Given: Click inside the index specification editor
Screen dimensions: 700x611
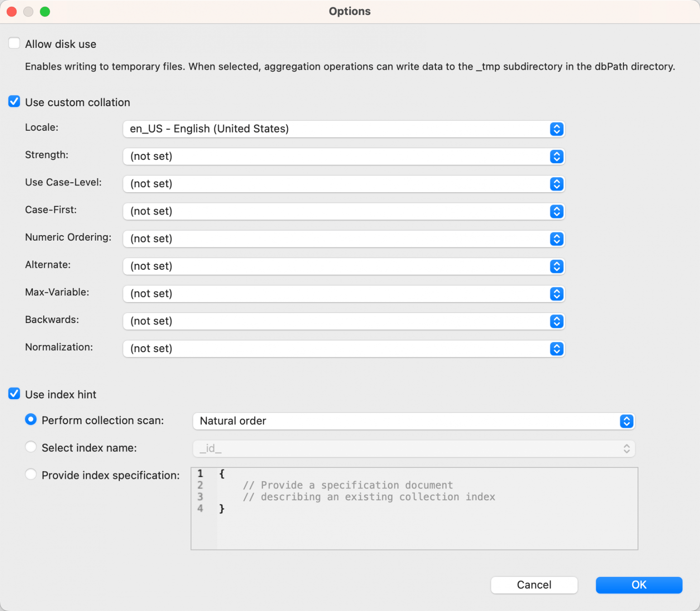Looking at the screenshot, I should 426,524.
